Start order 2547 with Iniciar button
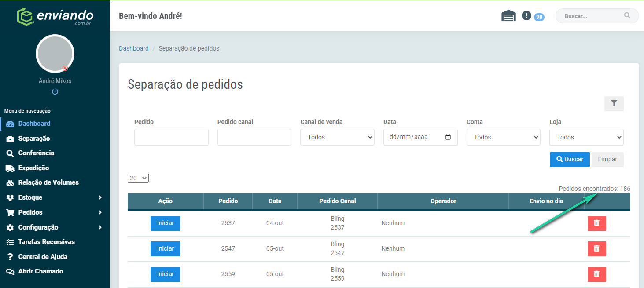Screen dimensions: 644x288 [x=166, y=249]
